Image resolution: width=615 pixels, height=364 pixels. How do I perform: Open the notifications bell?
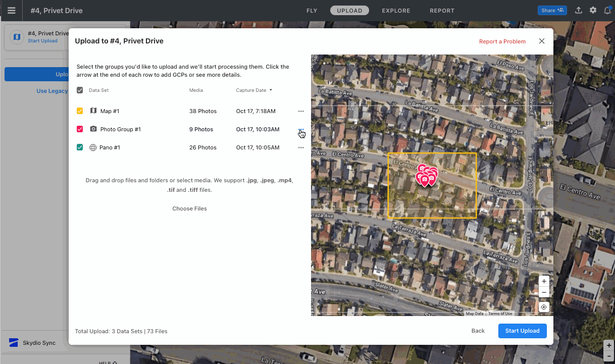[607, 10]
